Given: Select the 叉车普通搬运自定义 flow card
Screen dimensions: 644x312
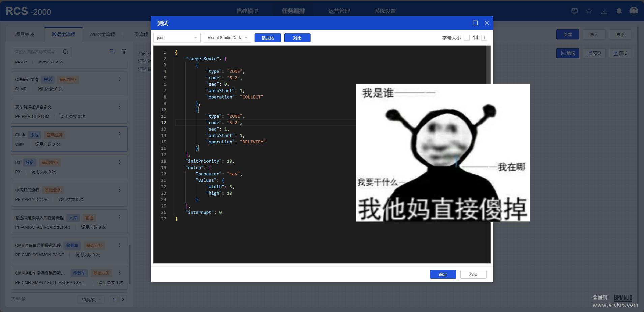Looking at the screenshot, I should point(69,111).
